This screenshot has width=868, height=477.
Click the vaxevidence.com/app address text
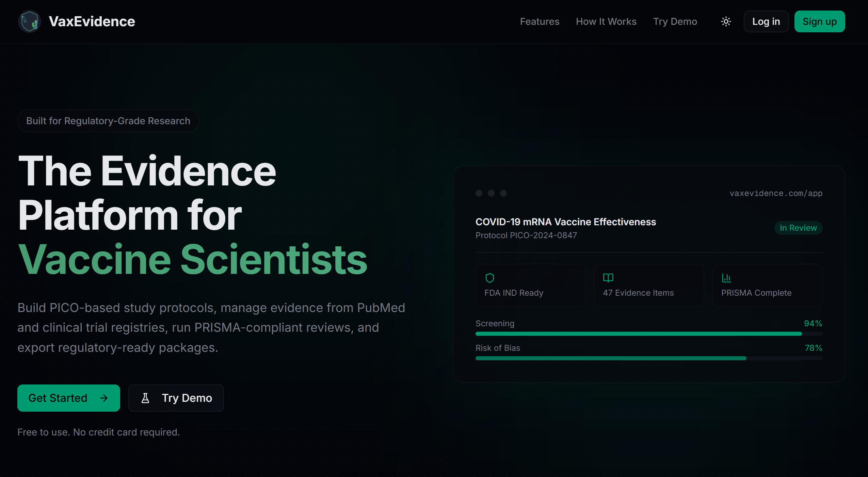[776, 193]
